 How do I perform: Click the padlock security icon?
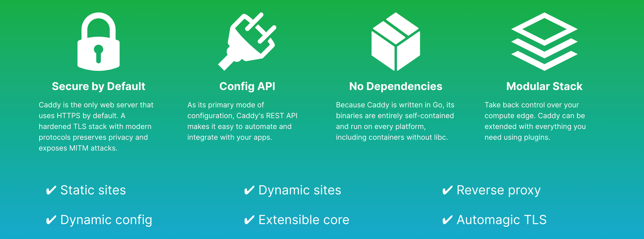pos(99,41)
